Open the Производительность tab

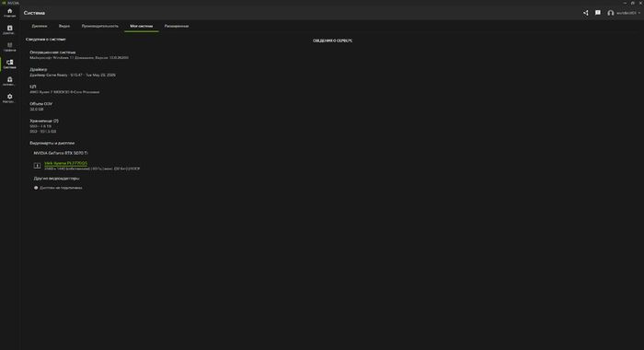tap(99, 26)
